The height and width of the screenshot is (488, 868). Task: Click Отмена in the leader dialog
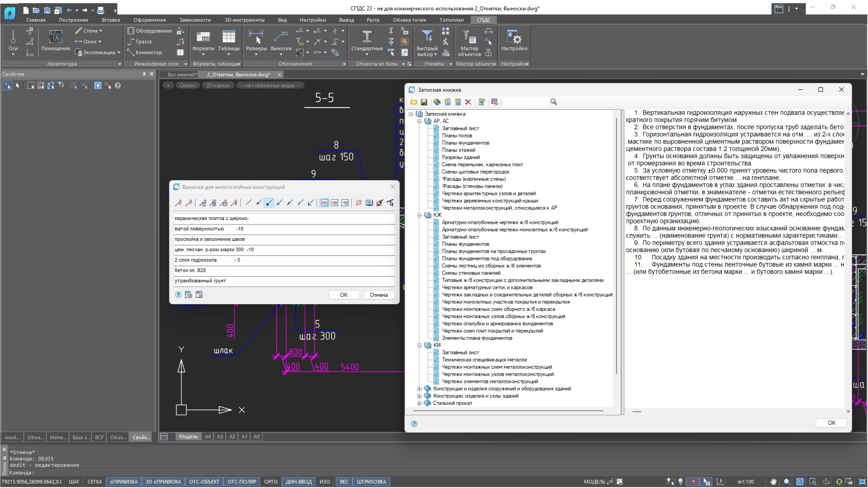[x=378, y=295]
